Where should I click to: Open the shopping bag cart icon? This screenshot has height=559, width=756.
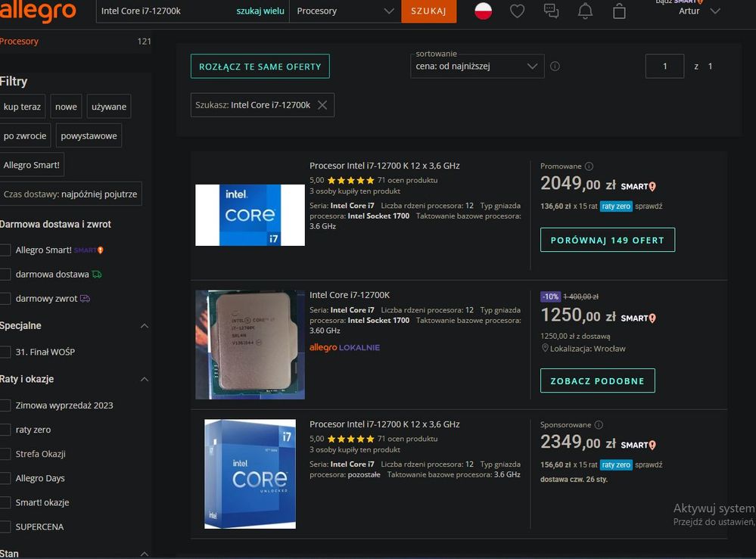[x=619, y=11]
